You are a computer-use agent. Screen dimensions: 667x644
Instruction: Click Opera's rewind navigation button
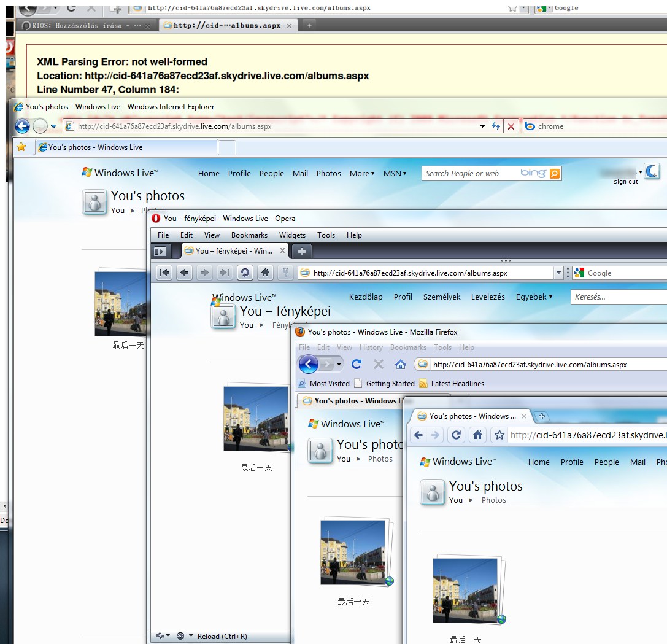click(x=164, y=273)
